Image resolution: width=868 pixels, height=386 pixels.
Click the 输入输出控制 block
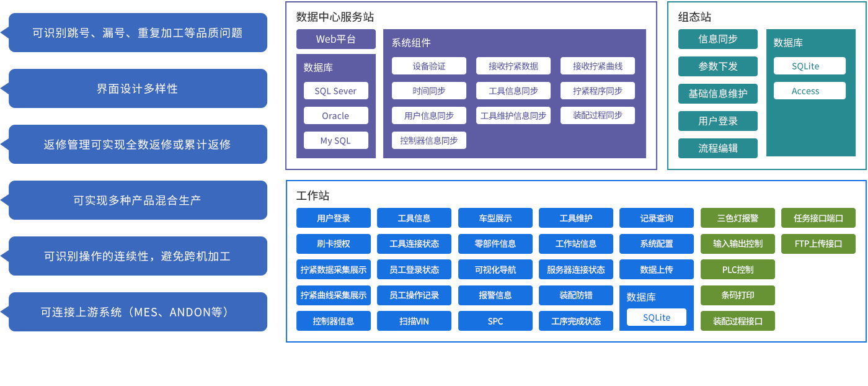[738, 243]
